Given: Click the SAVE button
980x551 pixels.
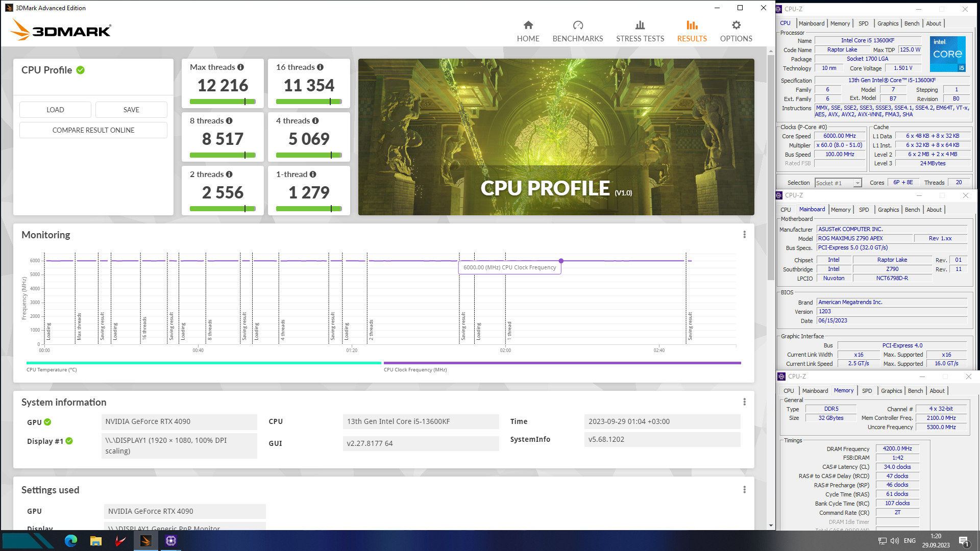Looking at the screenshot, I should click(131, 110).
